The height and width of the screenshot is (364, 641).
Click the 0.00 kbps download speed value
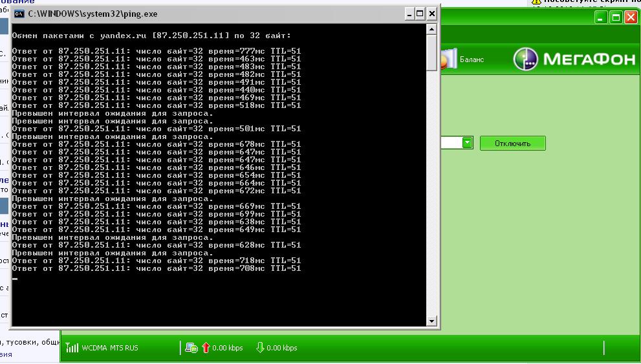281,348
